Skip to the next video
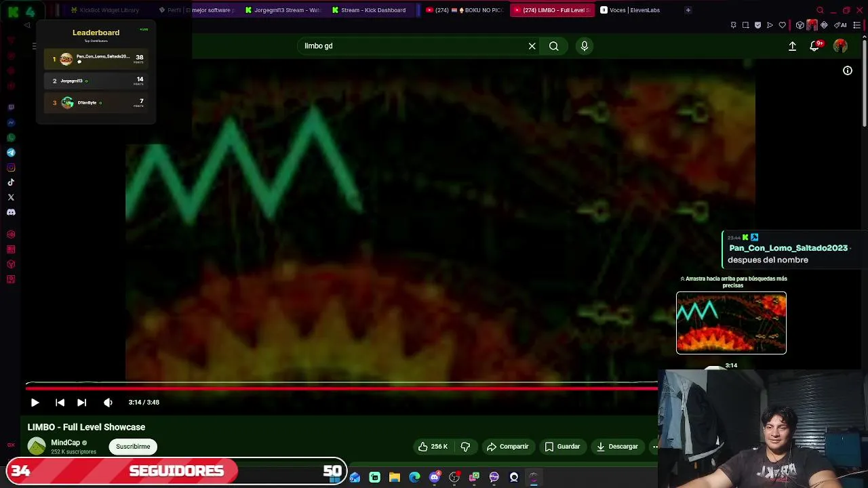This screenshot has width=868, height=488. tap(81, 403)
